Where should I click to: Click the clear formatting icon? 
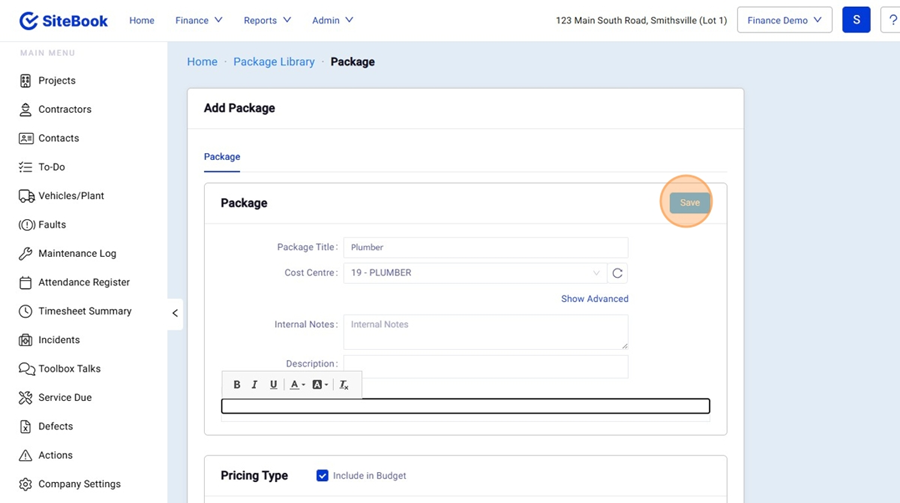(344, 385)
